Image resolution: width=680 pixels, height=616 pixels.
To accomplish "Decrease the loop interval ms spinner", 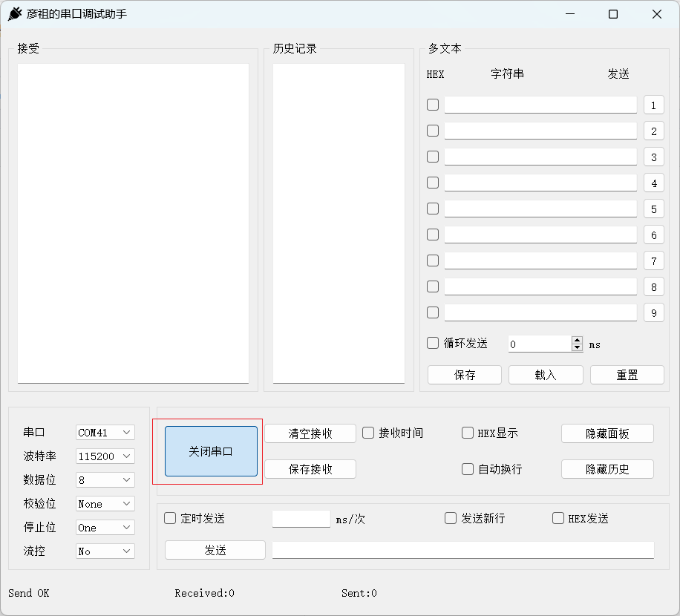I will pos(578,347).
